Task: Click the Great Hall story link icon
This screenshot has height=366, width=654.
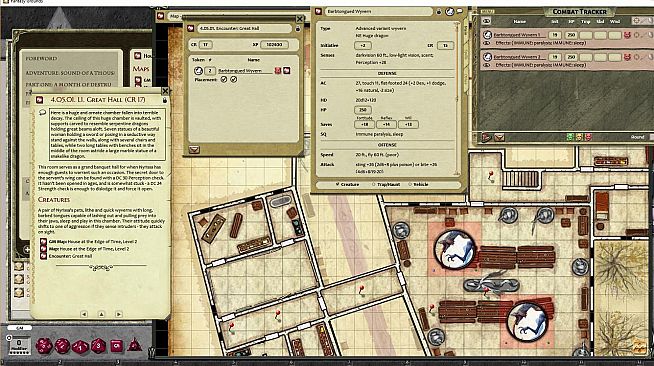Action: click(x=40, y=100)
